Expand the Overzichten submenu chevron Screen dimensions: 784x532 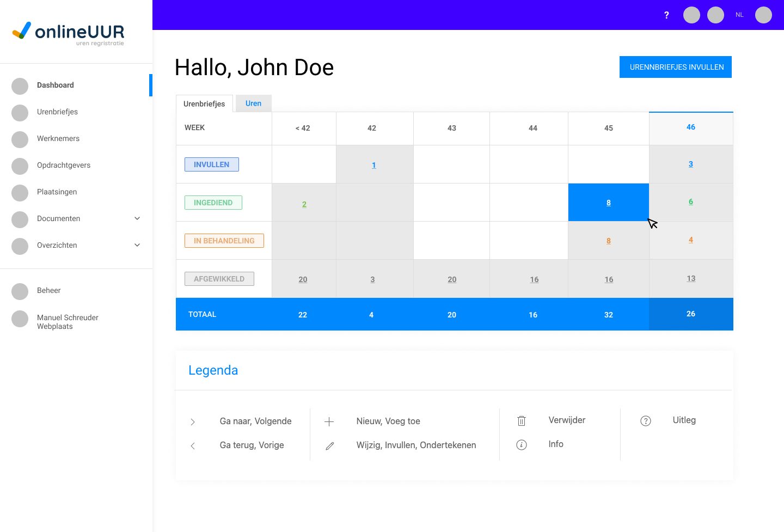[x=137, y=245]
